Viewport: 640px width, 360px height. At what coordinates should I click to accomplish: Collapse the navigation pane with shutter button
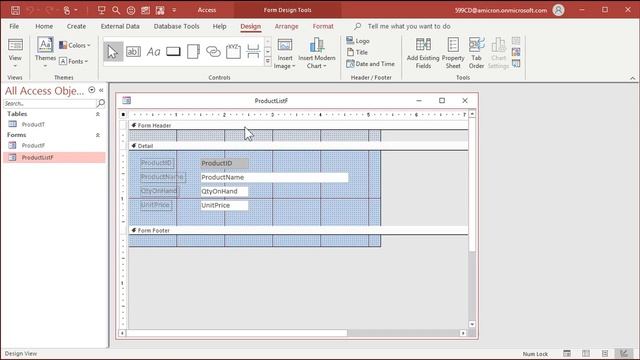pyautogui.click(x=101, y=90)
